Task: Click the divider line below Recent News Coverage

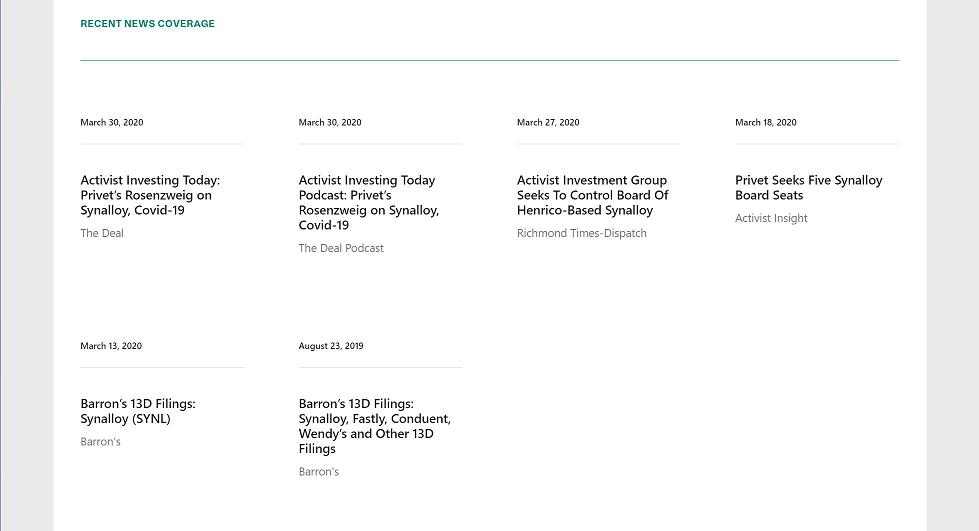Action: click(489, 60)
